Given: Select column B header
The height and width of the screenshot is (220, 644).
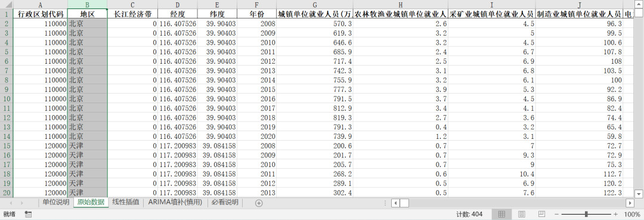Looking at the screenshot, I should (x=87, y=5).
